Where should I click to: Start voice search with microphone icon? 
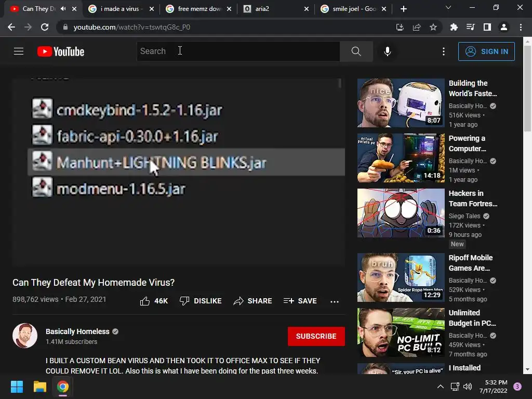tap(387, 51)
